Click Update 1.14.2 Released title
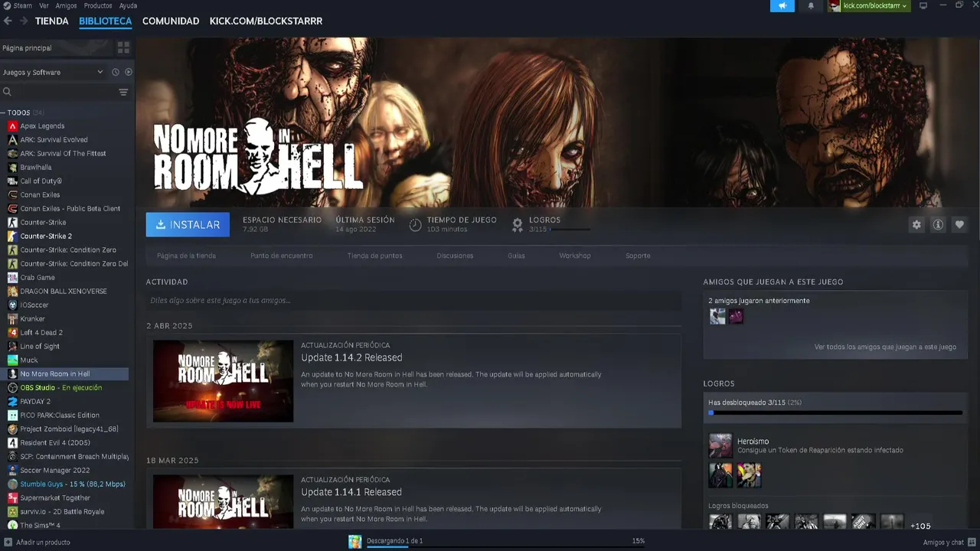 click(x=351, y=357)
